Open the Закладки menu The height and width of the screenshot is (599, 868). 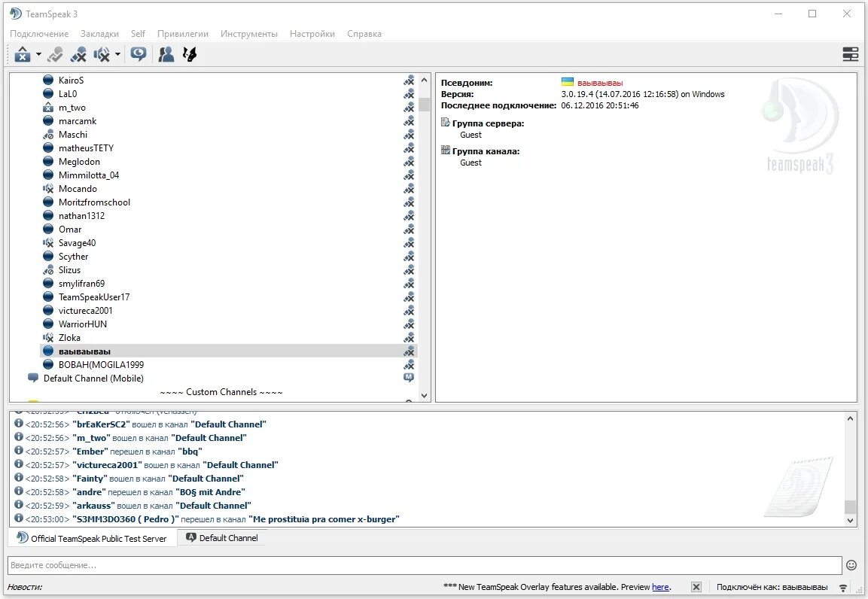pos(99,34)
